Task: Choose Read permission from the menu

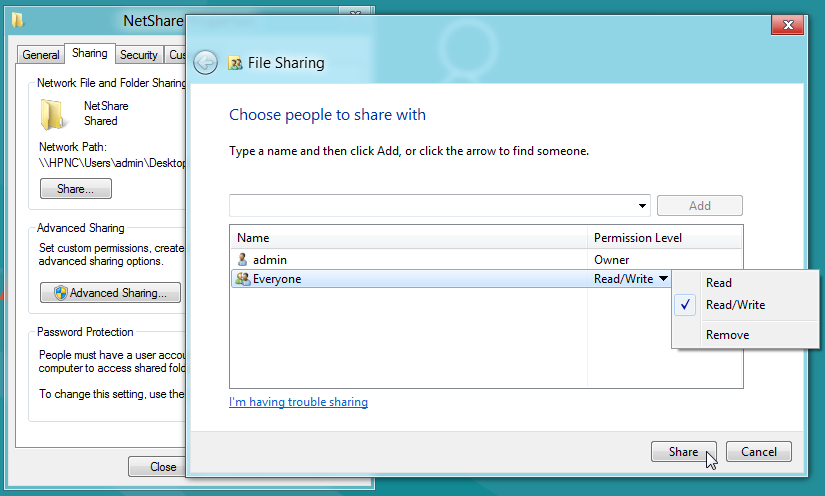Action: (x=718, y=283)
